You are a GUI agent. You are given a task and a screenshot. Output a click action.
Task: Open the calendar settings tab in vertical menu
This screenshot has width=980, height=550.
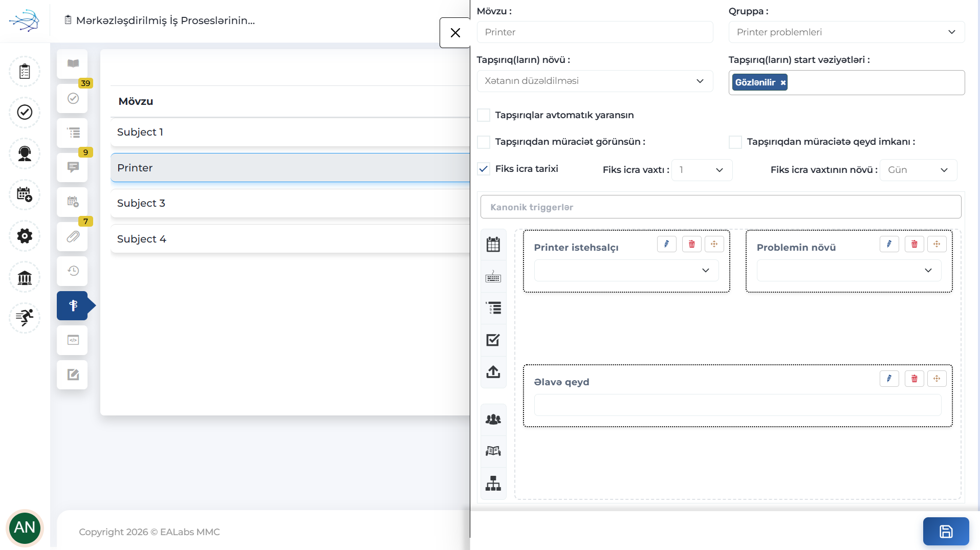tap(73, 202)
